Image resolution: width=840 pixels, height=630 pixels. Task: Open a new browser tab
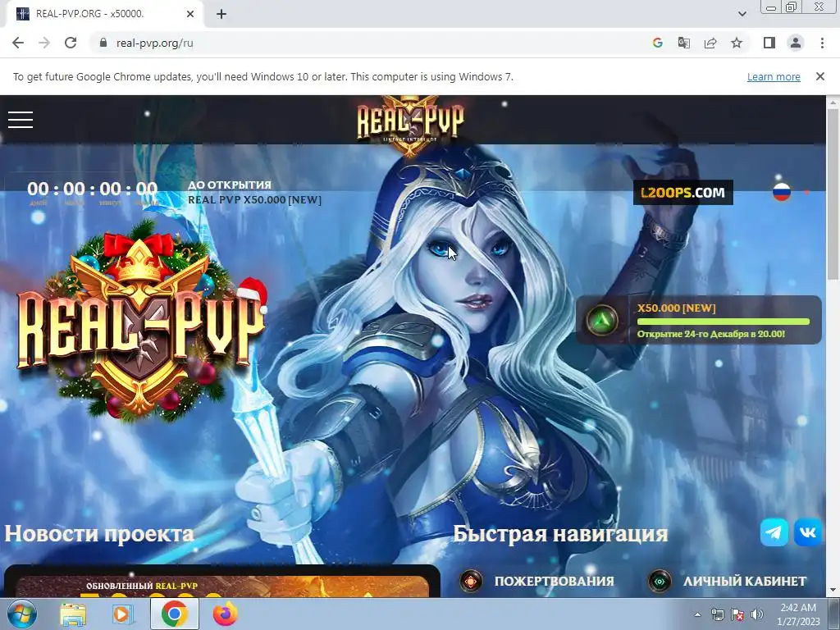point(221,14)
